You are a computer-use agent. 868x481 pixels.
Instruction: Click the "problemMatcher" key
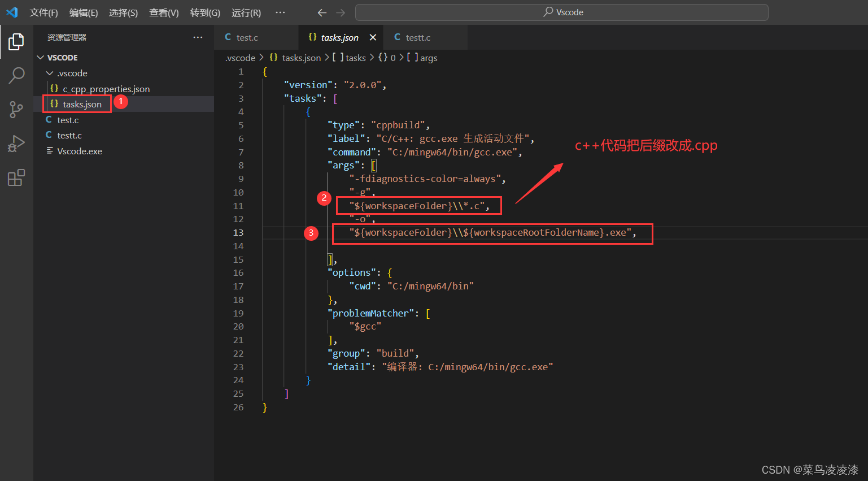pos(371,313)
